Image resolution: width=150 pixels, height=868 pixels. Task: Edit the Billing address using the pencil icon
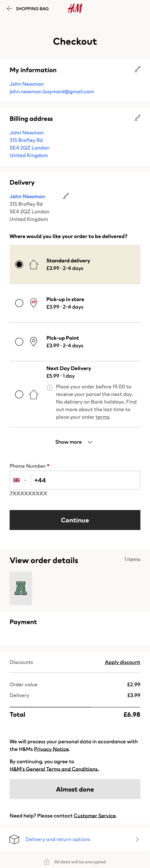[137, 118]
